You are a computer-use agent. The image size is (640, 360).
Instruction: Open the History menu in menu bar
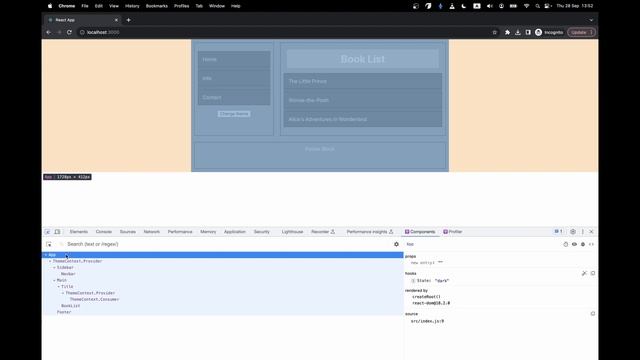point(132,6)
